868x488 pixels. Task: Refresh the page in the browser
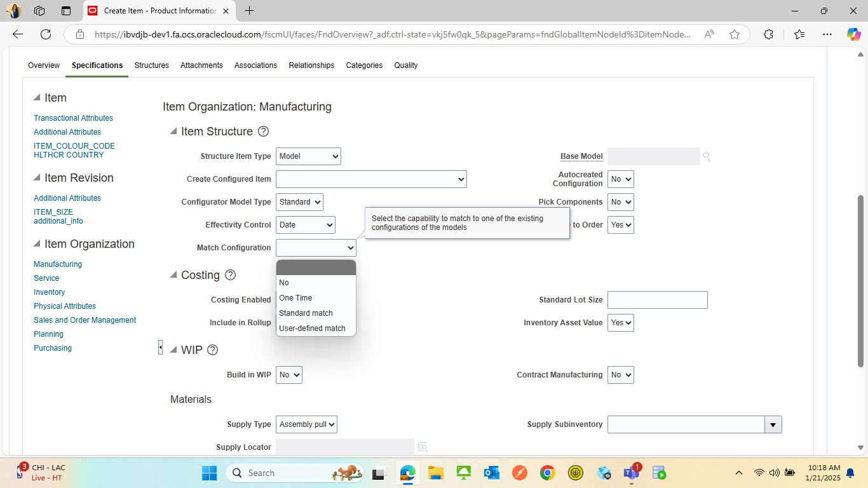click(45, 34)
